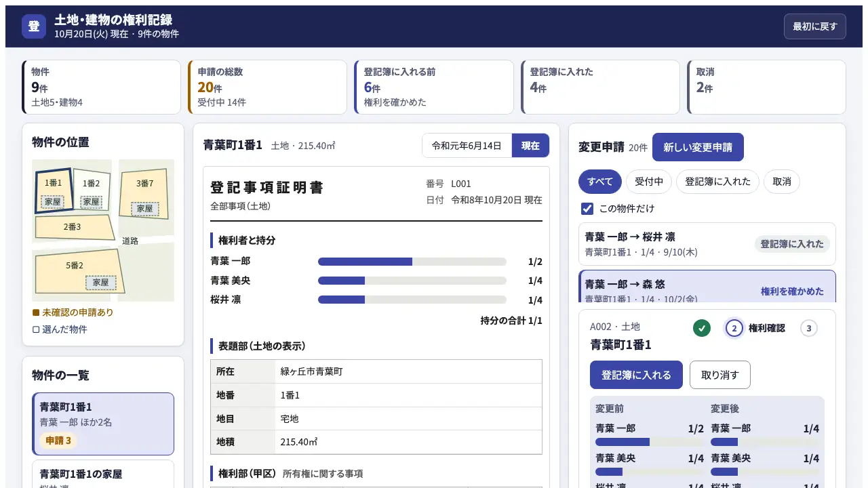
Task: Click the 申請の総数 20件 card
Action: pyautogui.click(x=268, y=87)
